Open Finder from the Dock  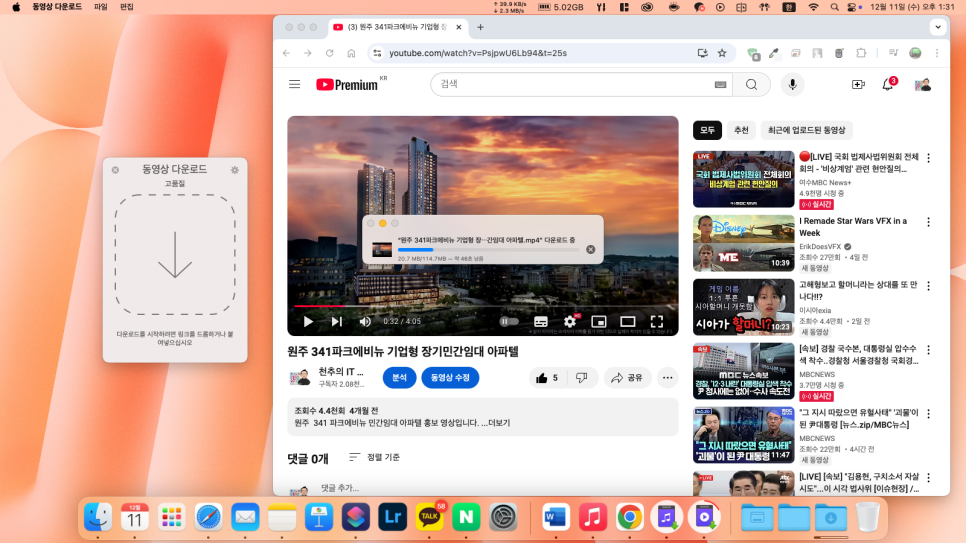tap(98, 517)
